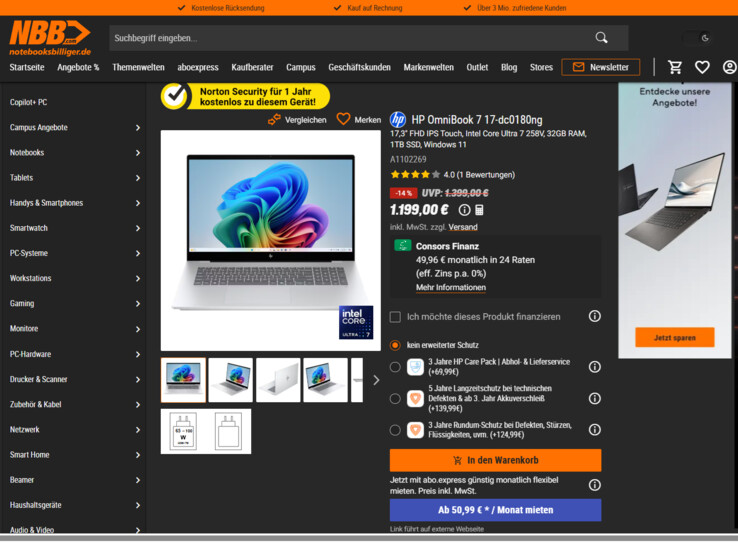Open the Versand shipping link
The width and height of the screenshot is (738, 543).
pyautogui.click(x=463, y=227)
